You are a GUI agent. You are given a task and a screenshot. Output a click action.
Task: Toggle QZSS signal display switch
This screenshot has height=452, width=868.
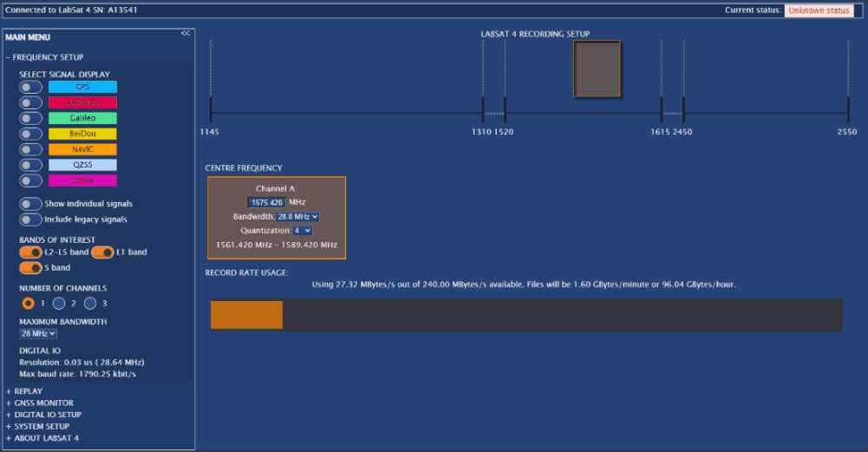pyautogui.click(x=30, y=165)
